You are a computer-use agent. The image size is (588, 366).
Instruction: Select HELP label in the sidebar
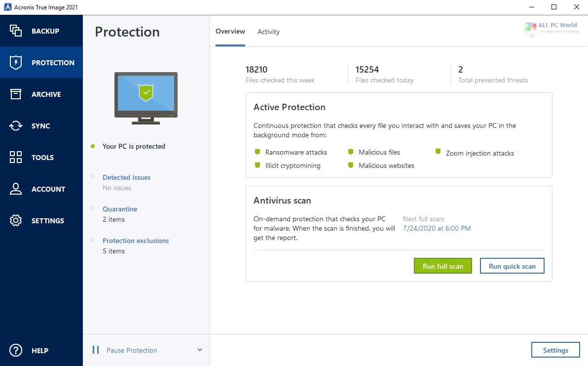coord(40,351)
